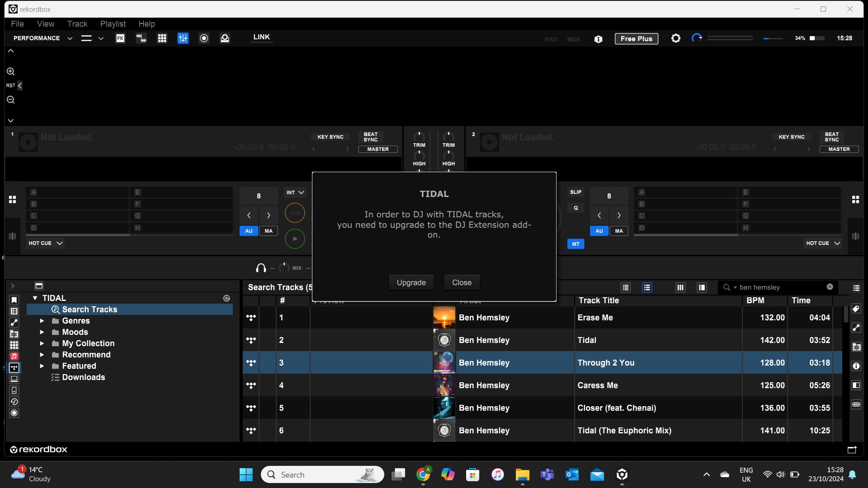Open deck 1 HOT CUE dropdown
Image resolution: width=868 pixels, height=488 pixels.
[x=45, y=243]
